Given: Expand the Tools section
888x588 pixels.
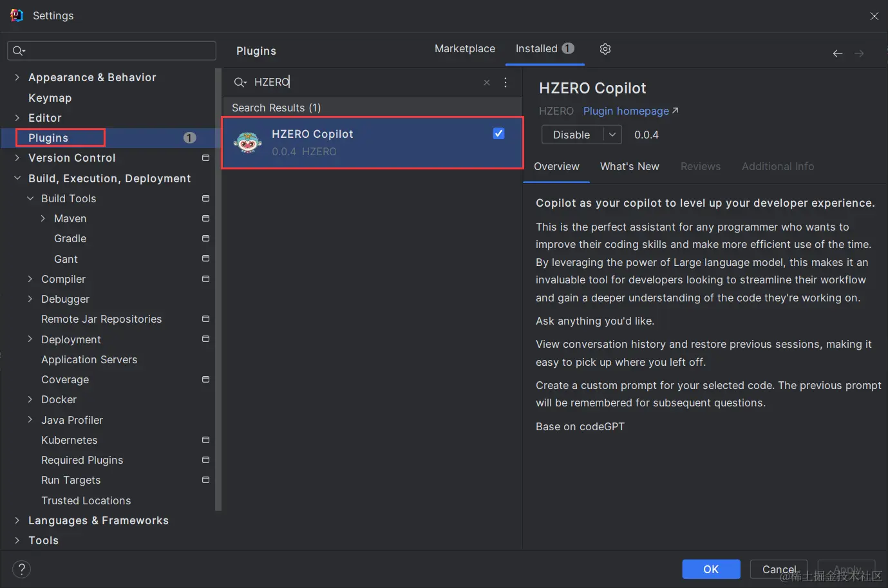Looking at the screenshot, I should click(17, 540).
